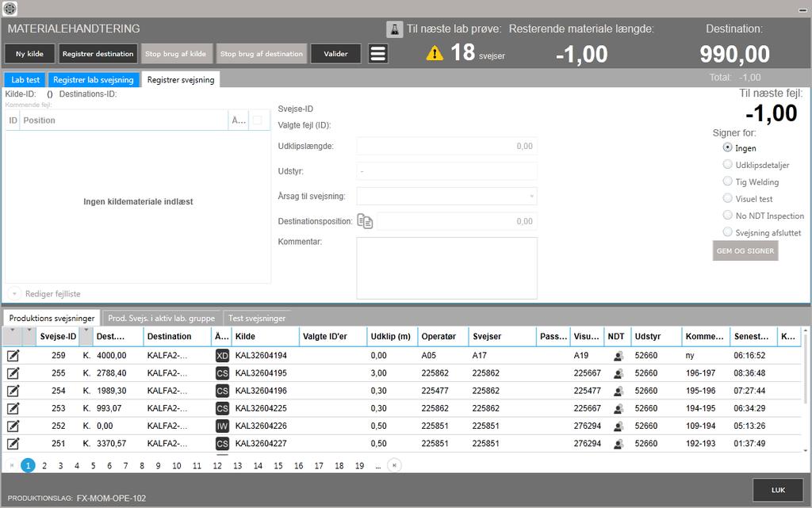Click Registrer destination button
812x508 pixels.
(98, 53)
